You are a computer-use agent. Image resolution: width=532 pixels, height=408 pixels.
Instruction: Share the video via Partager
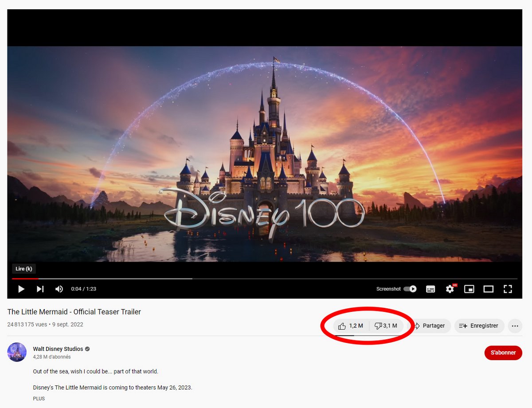click(x=430, y=326)
